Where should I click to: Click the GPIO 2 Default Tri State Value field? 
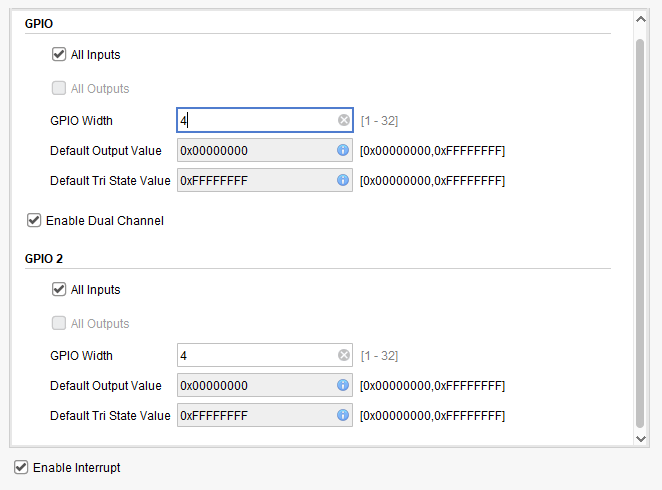265,415
